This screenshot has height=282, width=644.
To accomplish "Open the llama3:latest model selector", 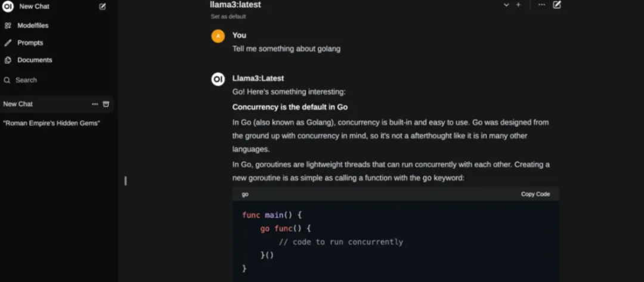I will [x=236, y=5].
